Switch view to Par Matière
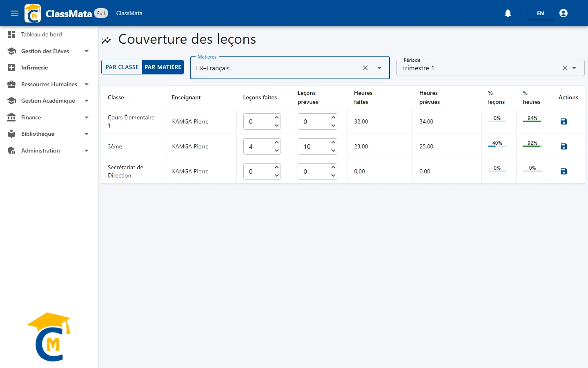Viewport: 588px width, 368px height. [x=163, y=67]
